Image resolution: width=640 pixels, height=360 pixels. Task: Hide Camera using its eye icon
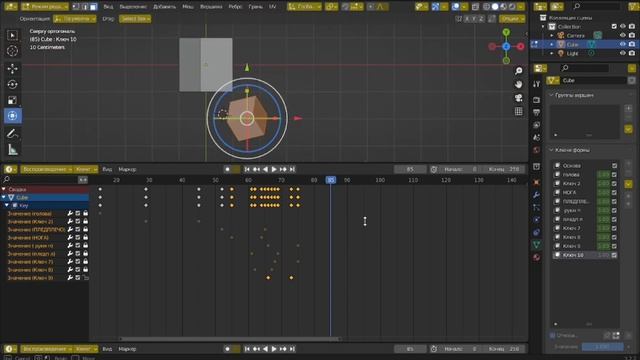tap(623, 36)
